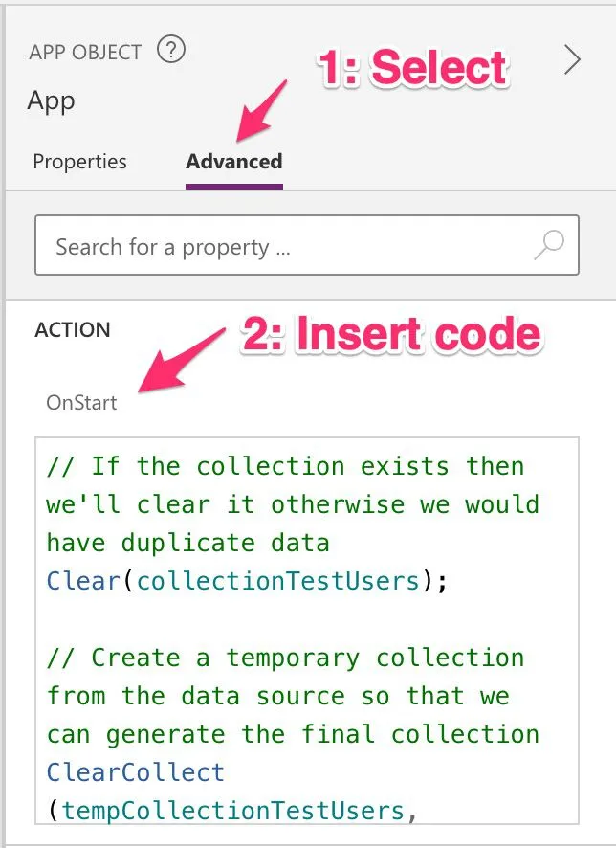Click the APP OBJECT heading label

point(85,52)
